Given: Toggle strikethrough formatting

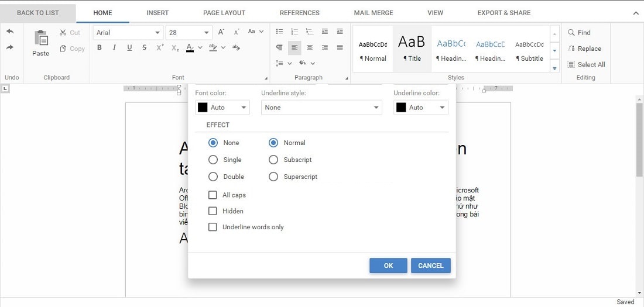Looking at the screenshot, I should click(144, 47).
